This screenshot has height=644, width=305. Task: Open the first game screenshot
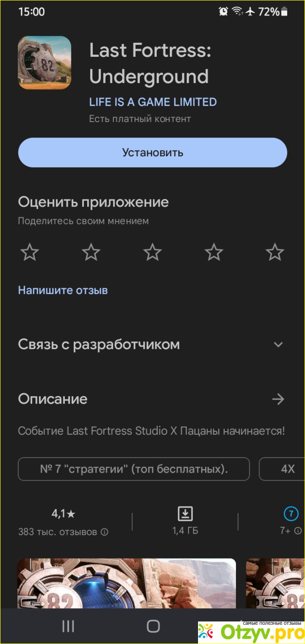127,583
